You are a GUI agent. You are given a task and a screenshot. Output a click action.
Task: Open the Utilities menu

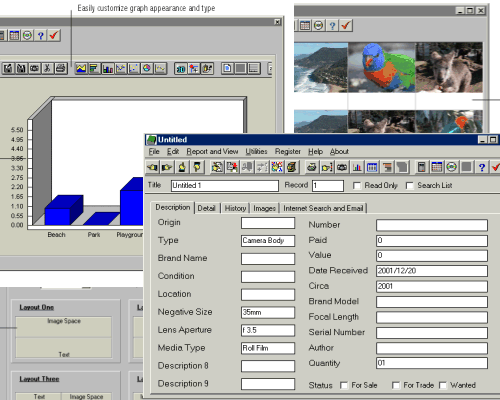[256, 152]
